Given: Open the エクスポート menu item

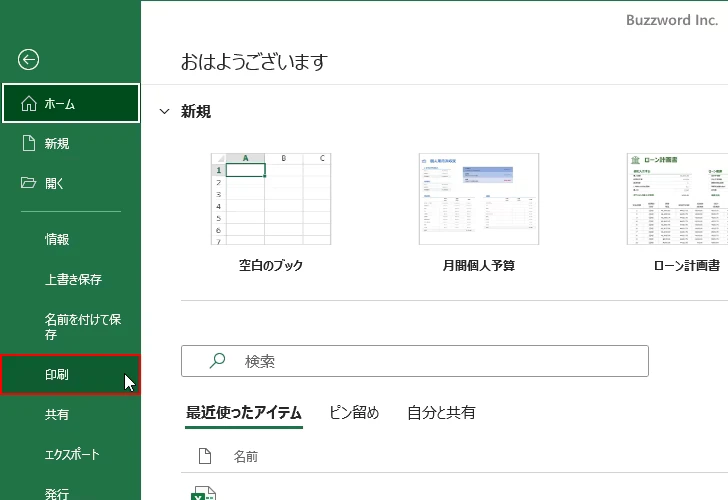Looking at the screenshot, I should coord(71,454).
